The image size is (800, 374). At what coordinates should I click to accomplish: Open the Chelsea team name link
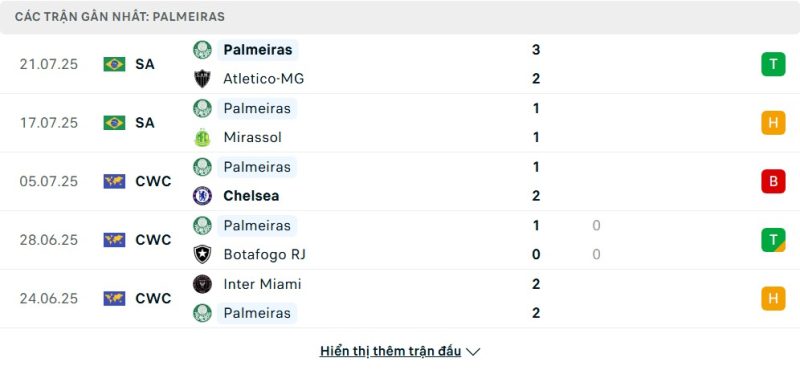click(x=251, y=196)
